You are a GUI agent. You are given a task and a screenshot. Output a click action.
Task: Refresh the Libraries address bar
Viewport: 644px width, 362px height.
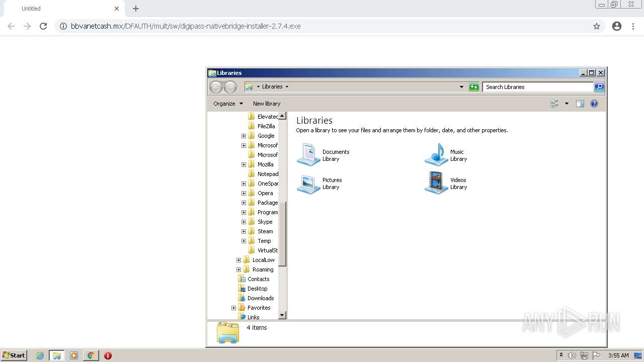pyautogui.click(x=474, y=87)
